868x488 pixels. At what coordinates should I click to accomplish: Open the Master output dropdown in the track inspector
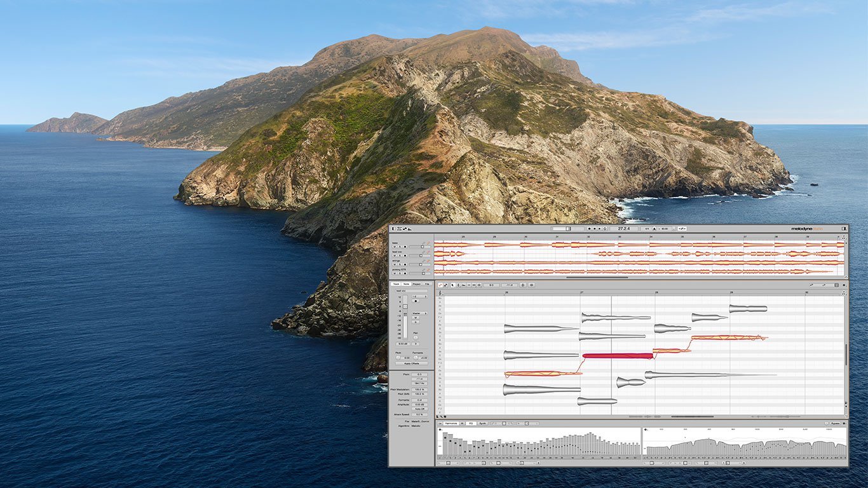coord(419,313)
